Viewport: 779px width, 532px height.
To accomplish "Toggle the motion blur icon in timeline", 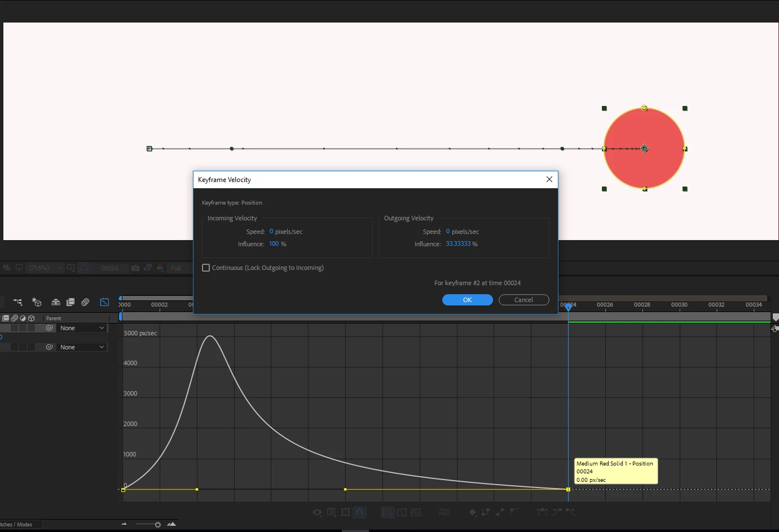I will [85, 302].
